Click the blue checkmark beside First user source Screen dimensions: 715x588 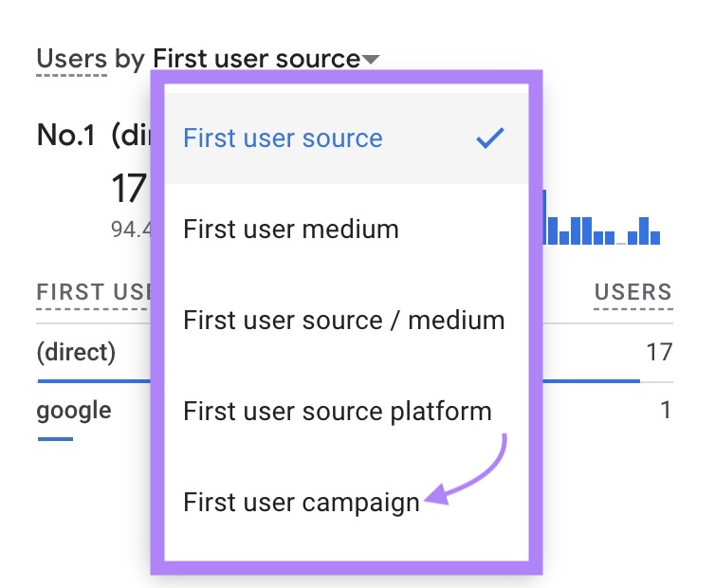click(490, 138)
